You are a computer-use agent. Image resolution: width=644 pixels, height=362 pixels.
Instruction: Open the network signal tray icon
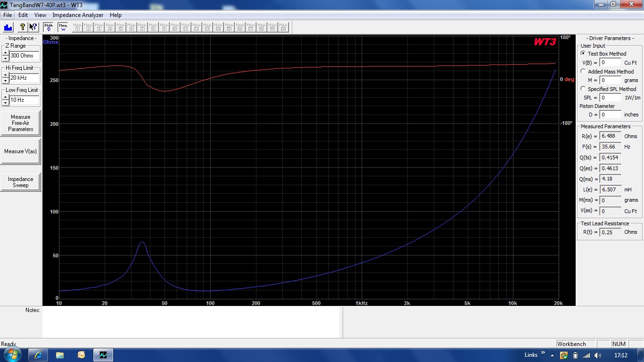(x=586, y=355)
